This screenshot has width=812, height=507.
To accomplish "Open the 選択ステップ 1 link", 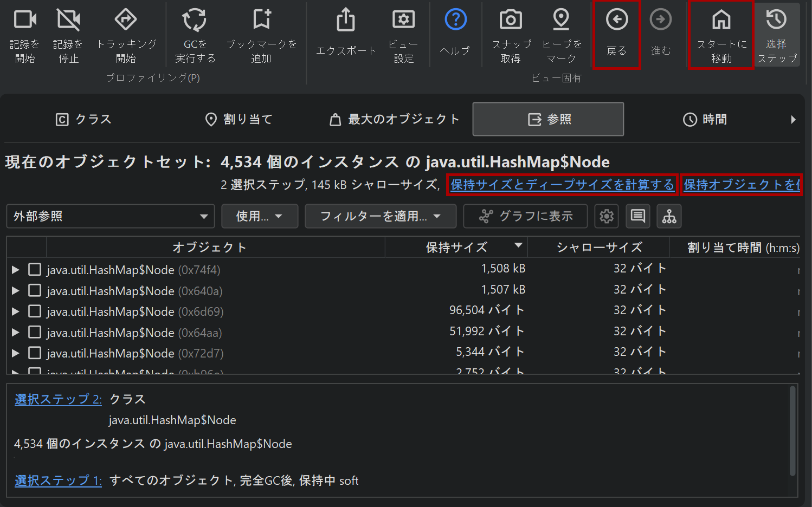I will (58, 480).
